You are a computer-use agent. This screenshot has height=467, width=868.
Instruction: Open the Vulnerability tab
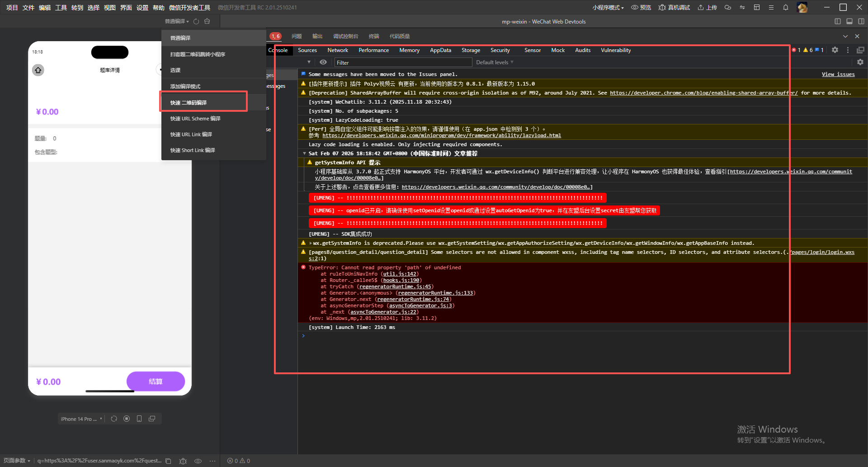616,50
